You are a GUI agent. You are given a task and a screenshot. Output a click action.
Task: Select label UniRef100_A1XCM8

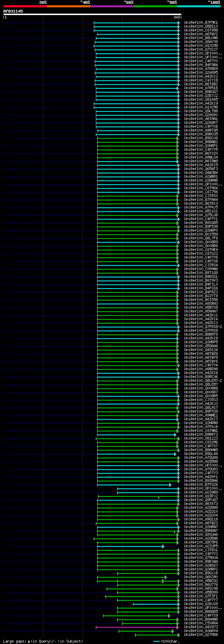tap(201, 107)
